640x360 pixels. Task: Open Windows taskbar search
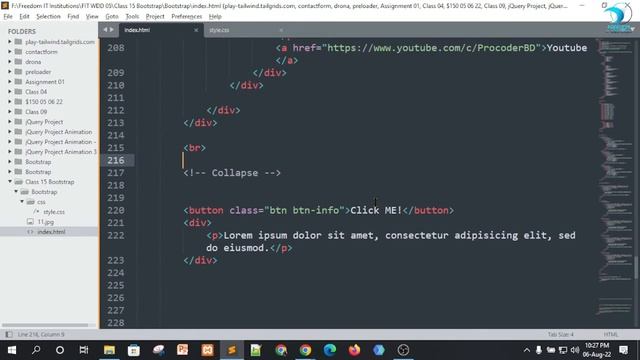[36, 350]
